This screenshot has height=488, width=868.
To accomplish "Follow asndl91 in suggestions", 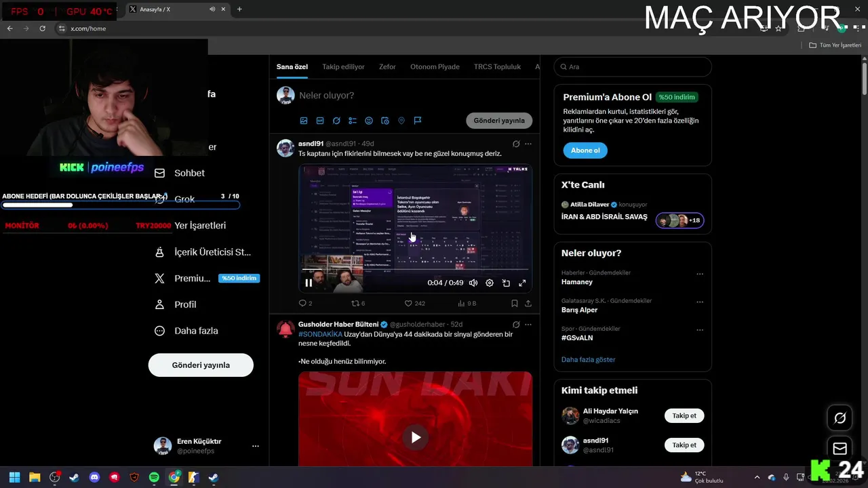I will coord(684,445).
